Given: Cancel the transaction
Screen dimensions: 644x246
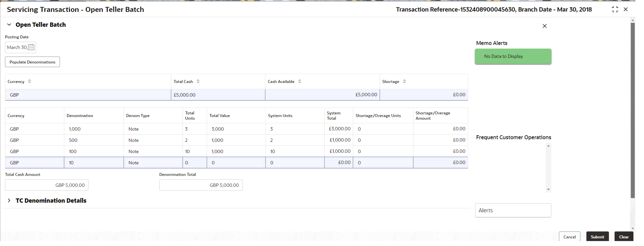Looking at the screenshot, I should tap(569, 237).
